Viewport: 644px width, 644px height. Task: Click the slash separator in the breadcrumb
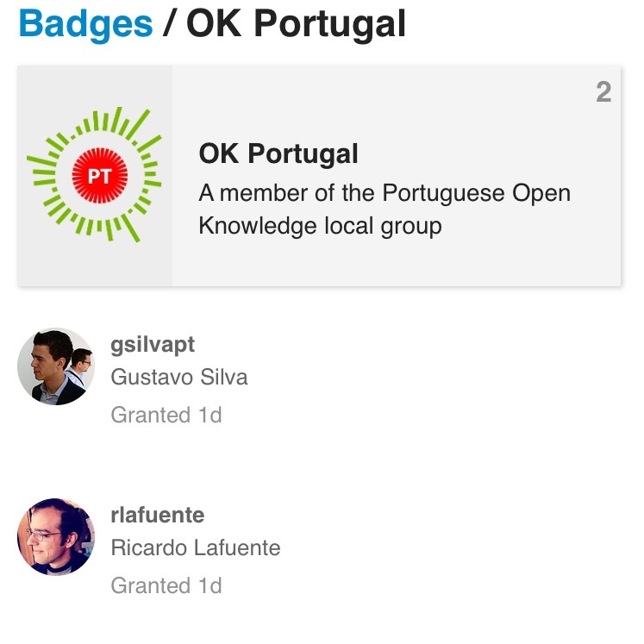[170, 23]
